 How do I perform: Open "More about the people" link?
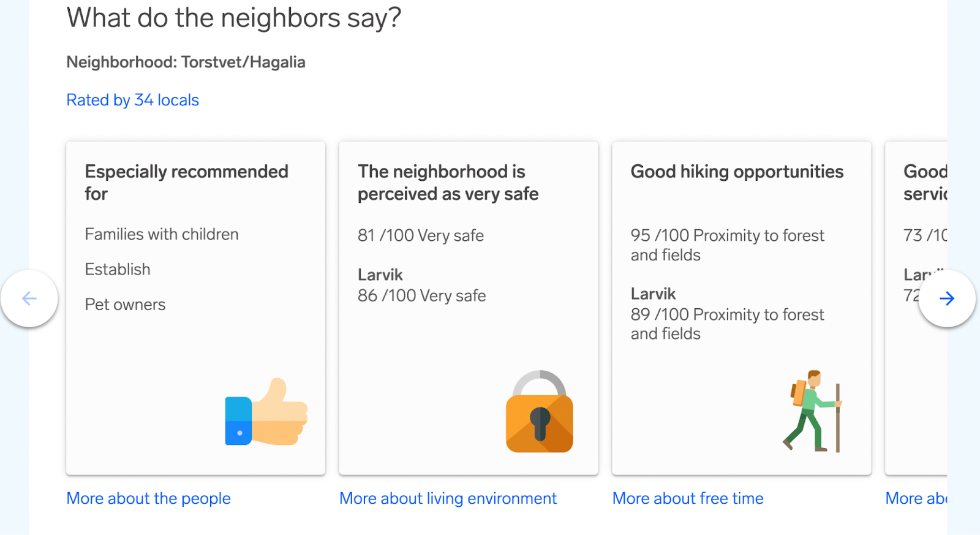tap(148, 498)
